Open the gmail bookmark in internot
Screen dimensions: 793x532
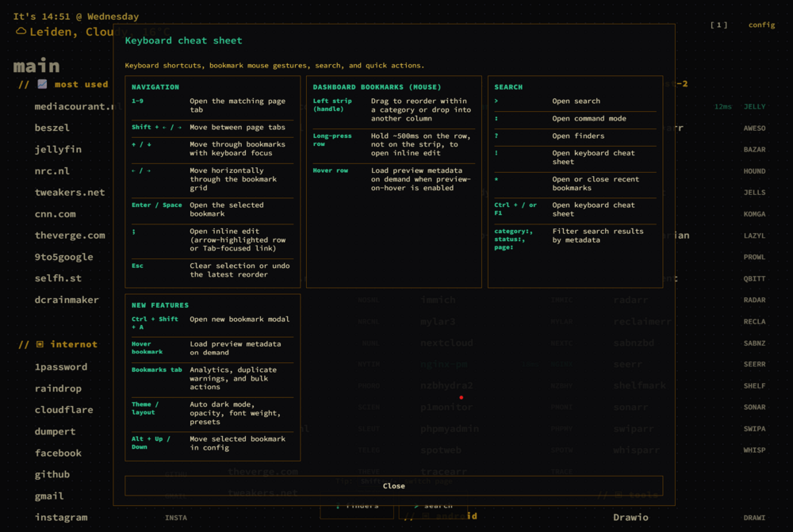point(49,496)
